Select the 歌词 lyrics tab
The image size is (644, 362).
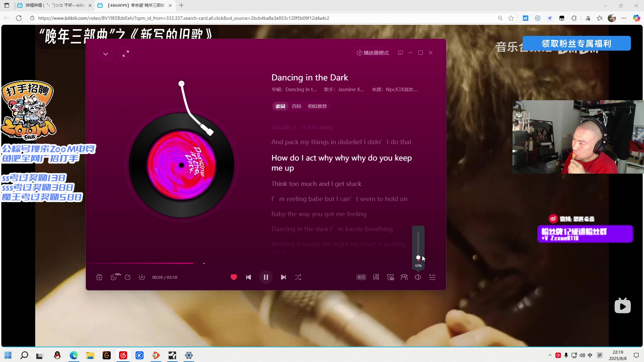coord(280,106)
